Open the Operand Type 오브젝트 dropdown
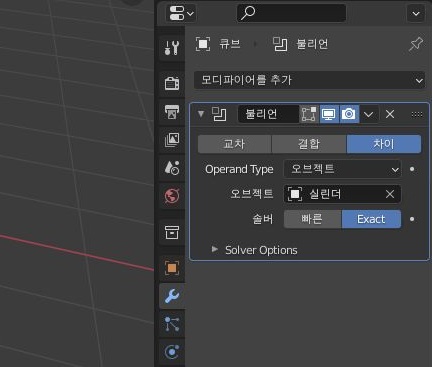Screen dimensions: 432x367 [x=342, y=169]
